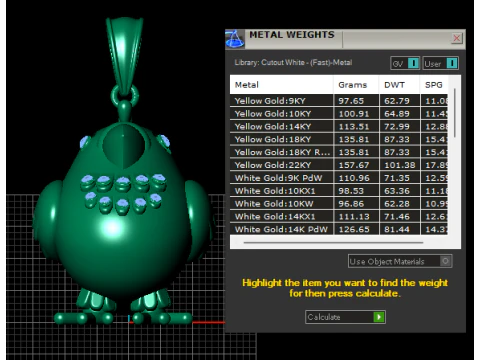Sort by the Metal column header
This screenshot has height=360, width=480.
coord(281,85)
